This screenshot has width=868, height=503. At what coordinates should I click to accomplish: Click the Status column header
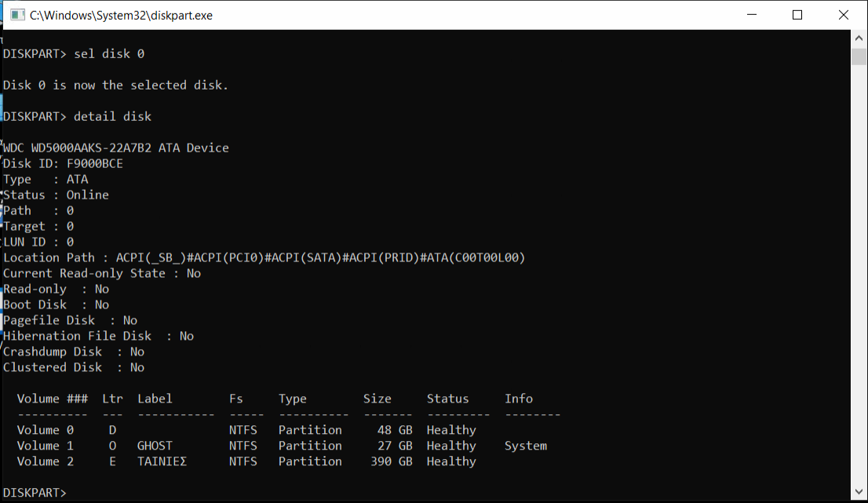(x=447, y=399)
